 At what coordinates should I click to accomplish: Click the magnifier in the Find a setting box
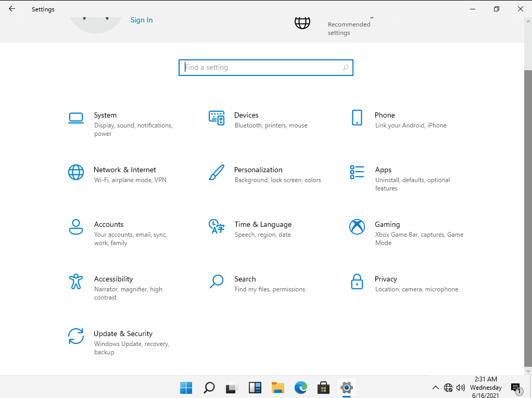[x=346, y=68]
